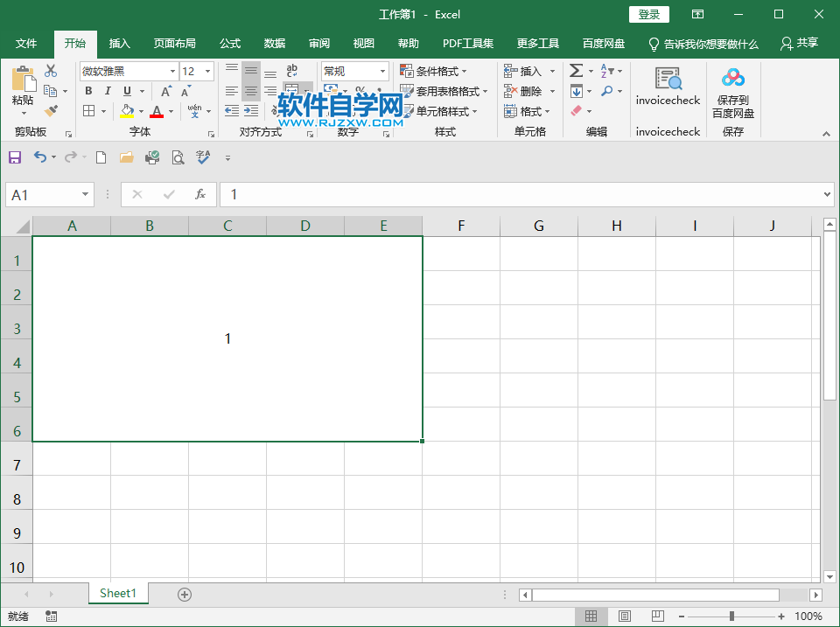
Task: Apply italic formatting
Action: (x=107, y=90)
